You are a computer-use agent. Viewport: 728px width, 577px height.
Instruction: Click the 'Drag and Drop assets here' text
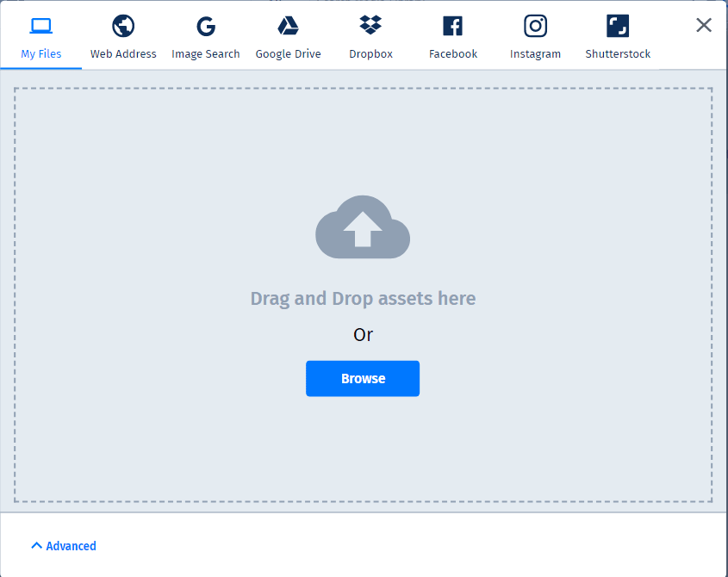[363, 299]
